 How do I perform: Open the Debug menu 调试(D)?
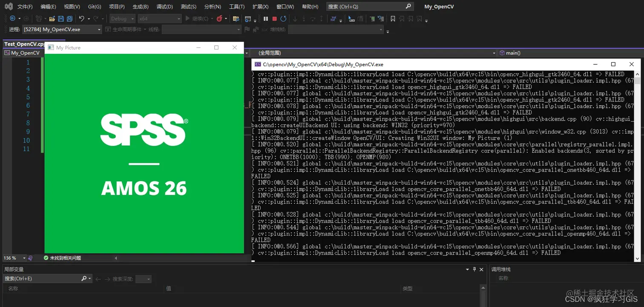pos(164,6)
